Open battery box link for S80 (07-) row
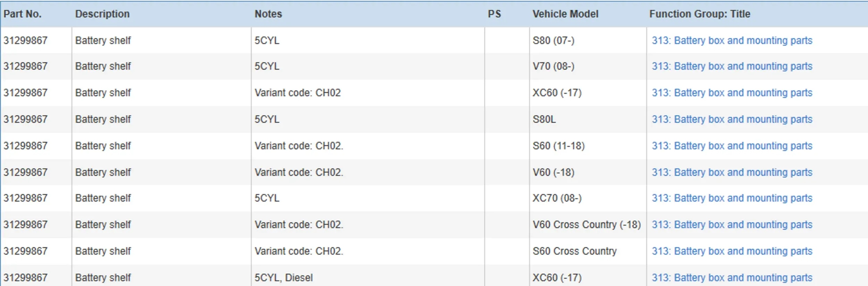 point(732,41)
